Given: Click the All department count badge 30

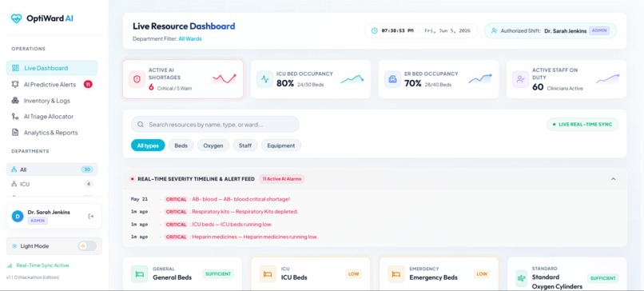Looking at the screenshot, I should click(87, 169).
